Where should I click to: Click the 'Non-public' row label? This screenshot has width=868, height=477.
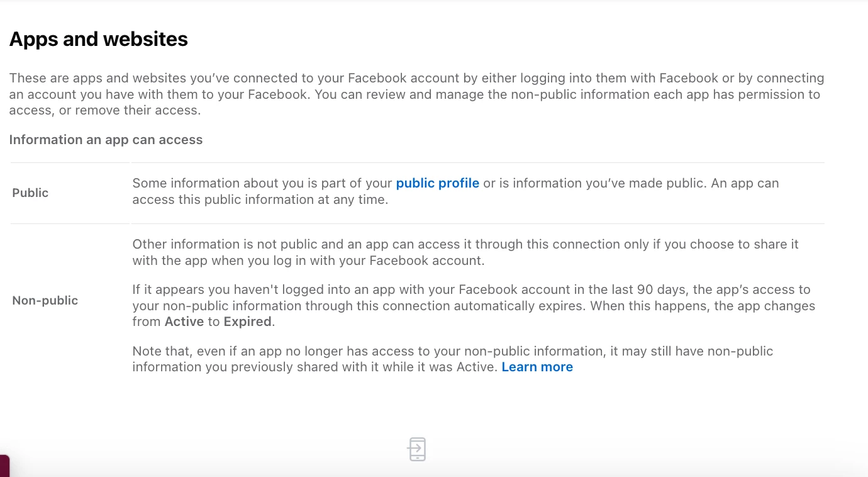pos(45,300)
